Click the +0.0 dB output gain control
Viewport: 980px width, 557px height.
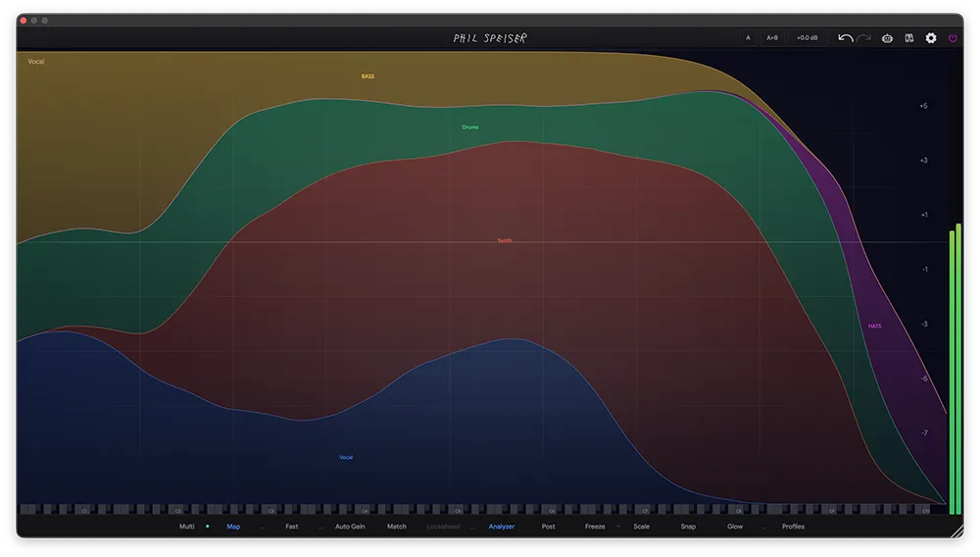807,38
